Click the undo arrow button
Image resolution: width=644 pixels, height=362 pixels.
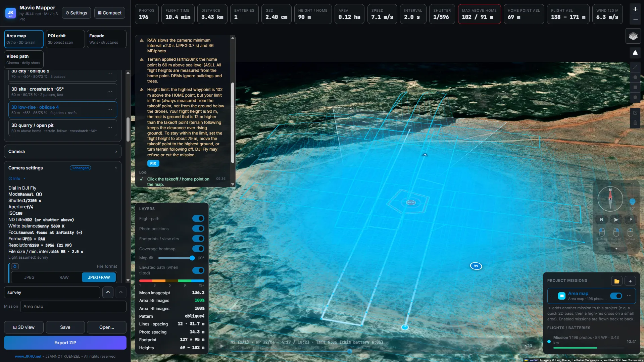[x=108, y=293]
